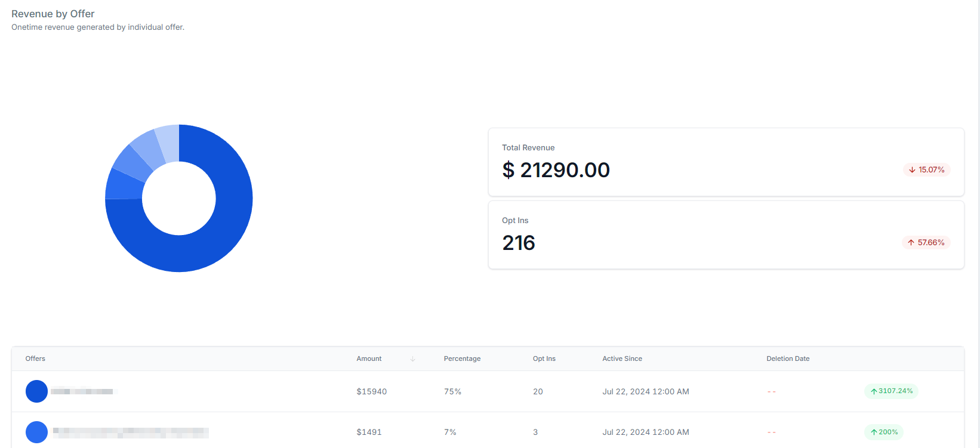Click the Deletion Date column header

click(788, 359)
